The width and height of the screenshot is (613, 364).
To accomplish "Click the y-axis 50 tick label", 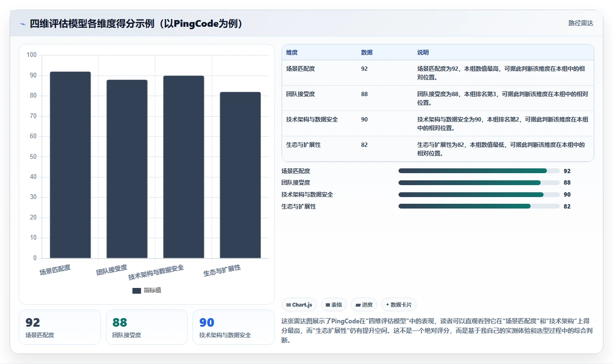I will tap(33, 157).
